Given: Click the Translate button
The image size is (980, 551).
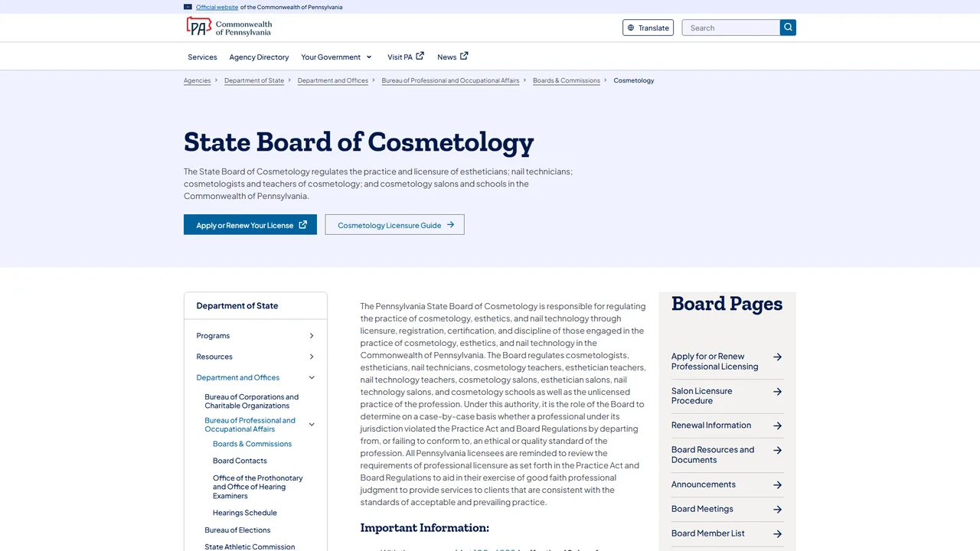Looking at the screenshot, I should [x=648, y=28].
